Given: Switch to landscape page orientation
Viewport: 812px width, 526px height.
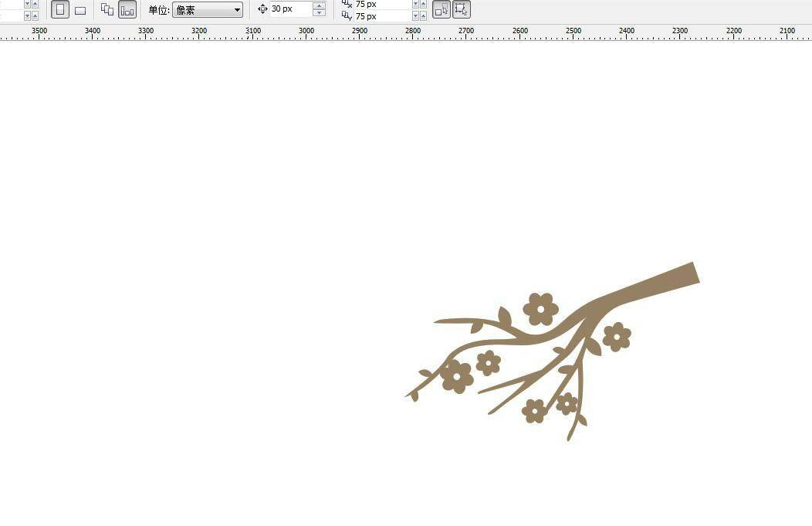Looking at the screenshot, I should click(80, 10).
